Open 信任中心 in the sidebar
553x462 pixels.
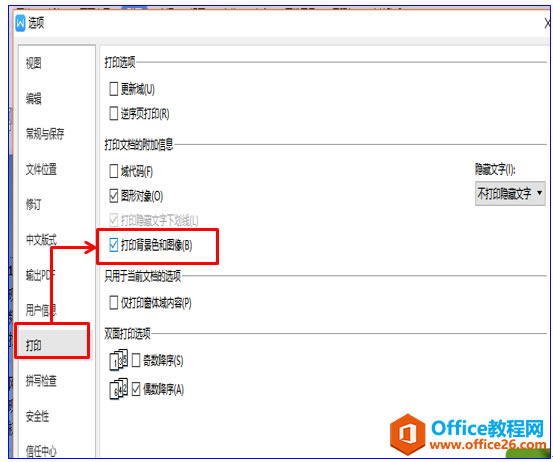(x=41, y=451)
